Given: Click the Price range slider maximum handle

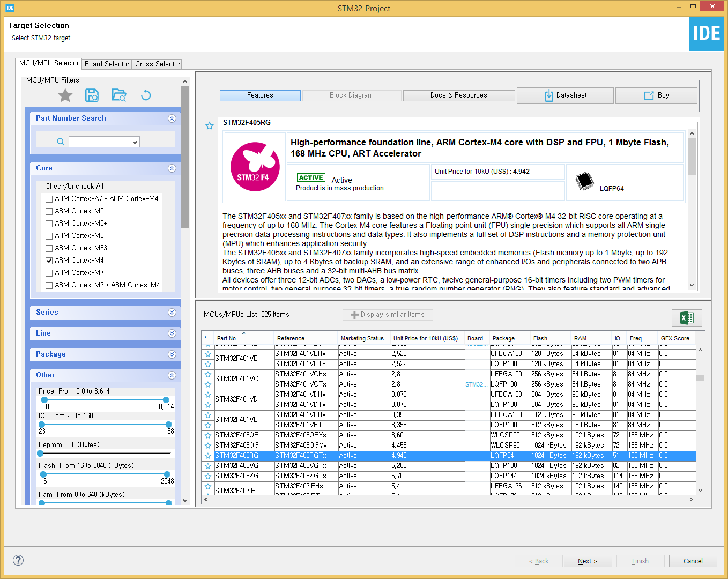Looking at the screenshot, I should 166,400.
